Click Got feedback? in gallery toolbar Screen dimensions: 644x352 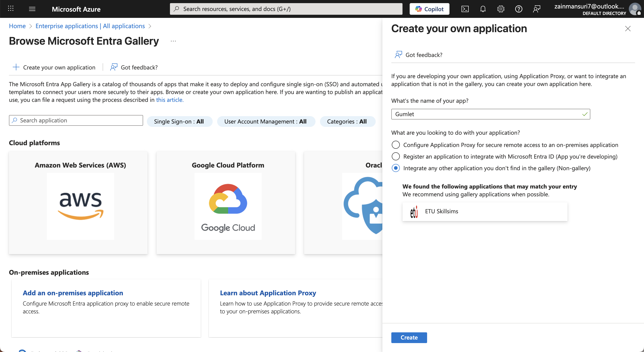coord(134,67)
